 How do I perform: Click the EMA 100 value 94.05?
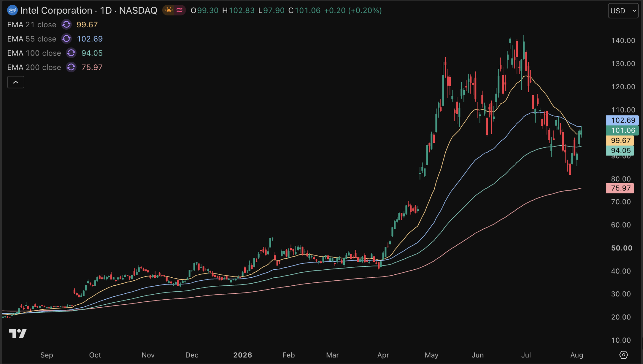coord(92,53)
